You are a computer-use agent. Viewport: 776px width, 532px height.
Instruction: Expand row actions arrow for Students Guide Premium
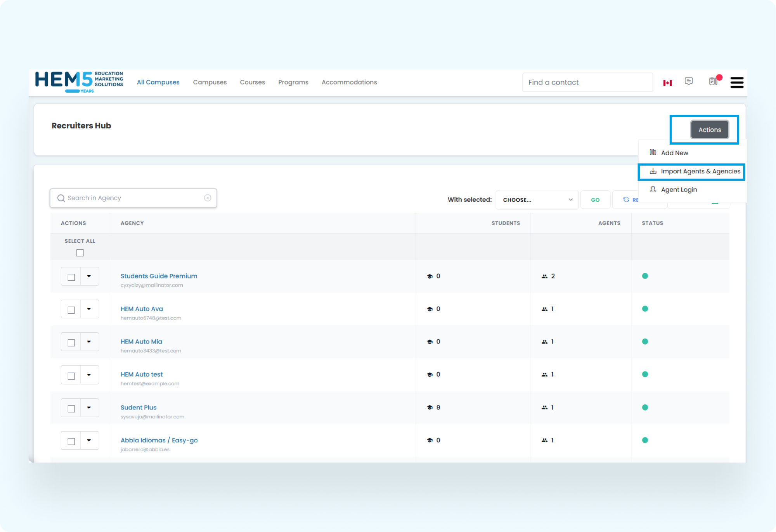click(89, 276)
